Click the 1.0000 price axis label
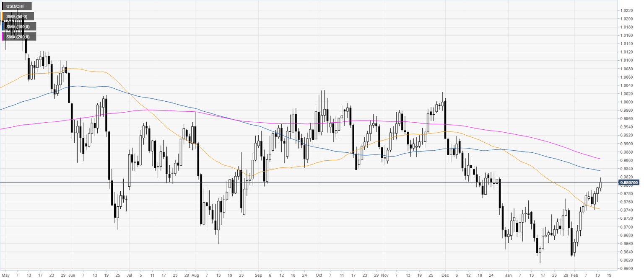This screenshot has height=280, width=644. [628, 102]
